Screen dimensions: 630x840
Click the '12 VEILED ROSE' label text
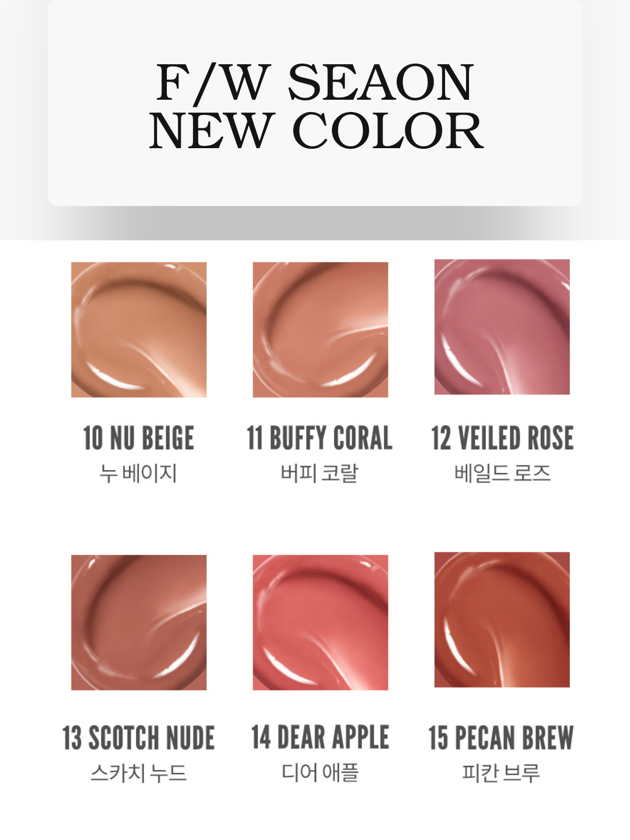point(502,438)
